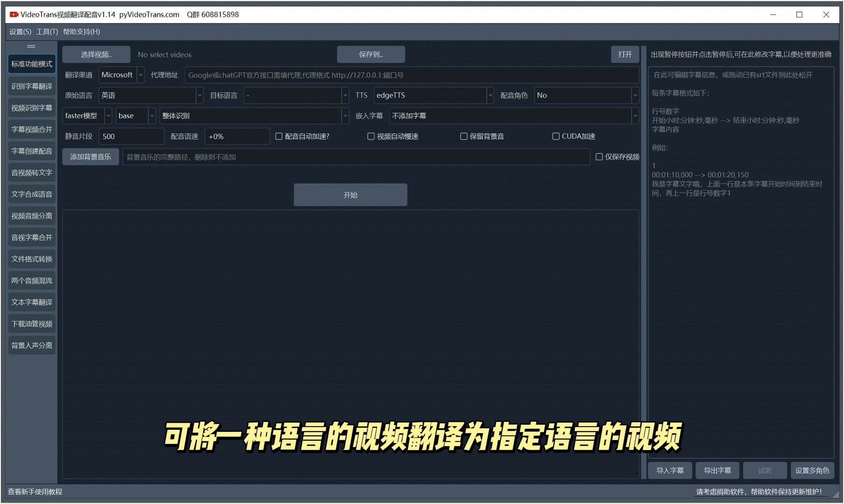Toggle the sidebar collapse handle icon
844x504 pixels.
(31, 46)
